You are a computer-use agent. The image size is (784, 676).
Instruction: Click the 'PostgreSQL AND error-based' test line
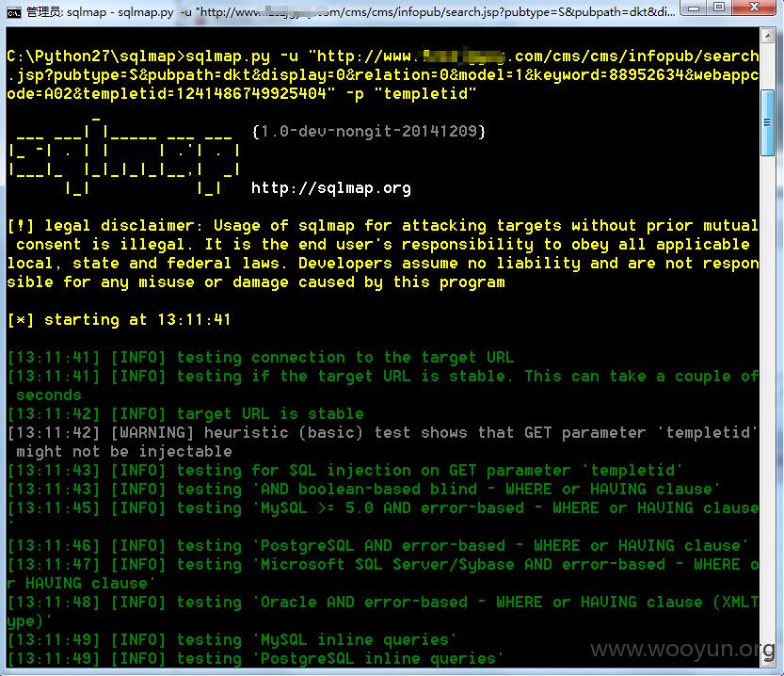(378, 545)
